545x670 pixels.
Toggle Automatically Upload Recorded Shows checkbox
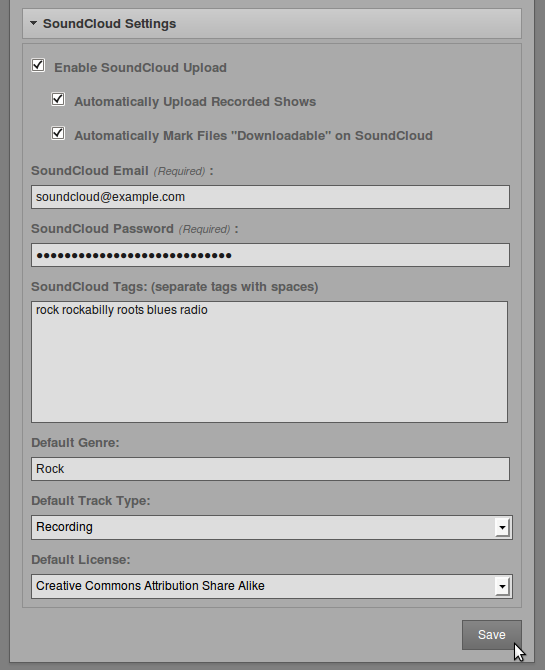58,100
